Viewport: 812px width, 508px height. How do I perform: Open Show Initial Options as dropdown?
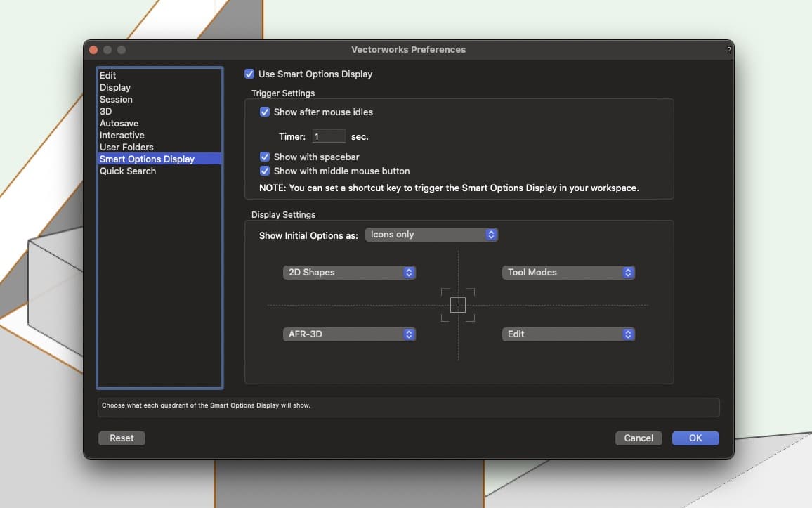coord(431,235)
